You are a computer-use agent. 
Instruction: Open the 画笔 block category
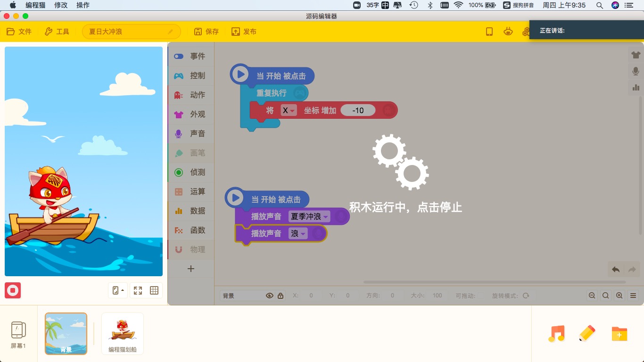click(x=190, y=153)
